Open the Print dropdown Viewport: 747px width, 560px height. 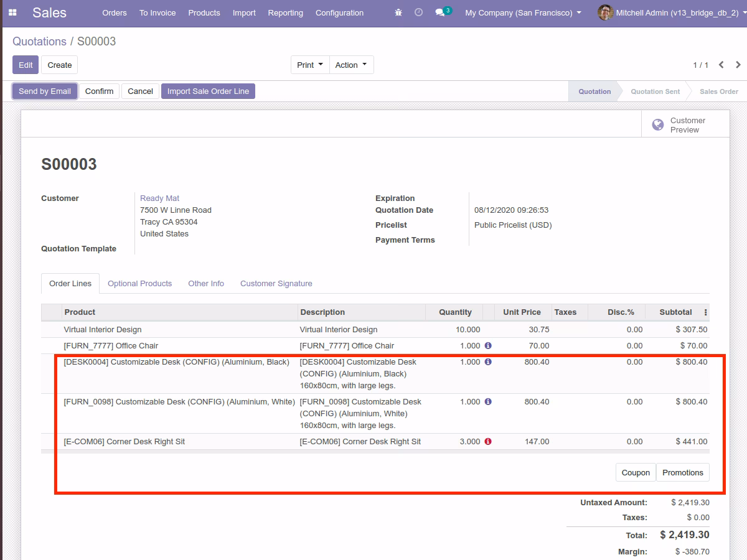[x=310, y=65]
